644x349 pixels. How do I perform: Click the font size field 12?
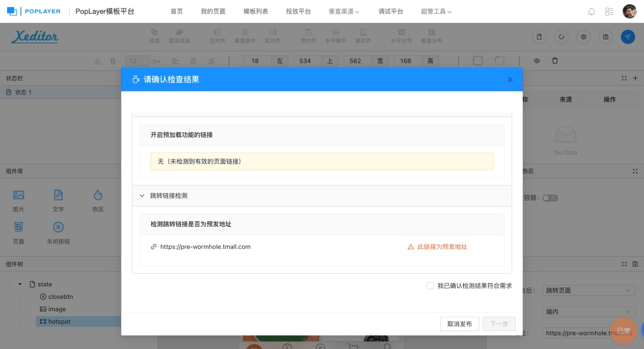pyautogui.click(x=137, y=61)
